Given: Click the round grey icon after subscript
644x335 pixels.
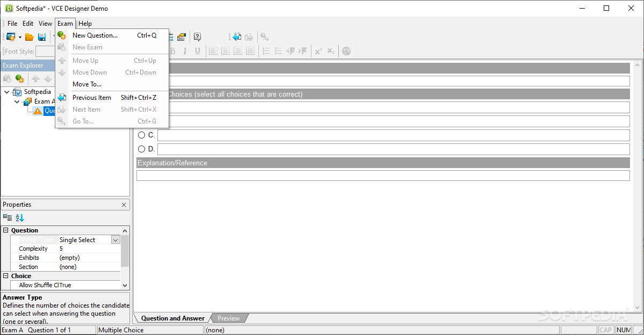Looking at the screenshot, I should [346, 51].
